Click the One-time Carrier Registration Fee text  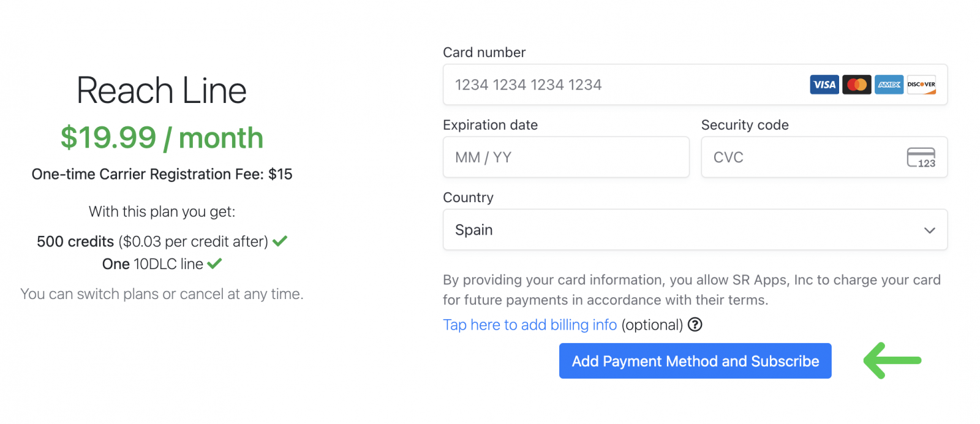pyautogui.click(x=162, y=174)
